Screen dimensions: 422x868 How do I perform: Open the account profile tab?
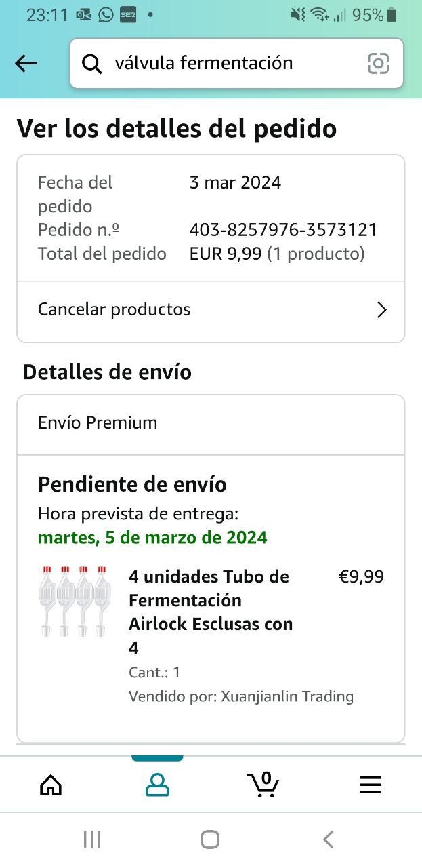click(157, 785)
